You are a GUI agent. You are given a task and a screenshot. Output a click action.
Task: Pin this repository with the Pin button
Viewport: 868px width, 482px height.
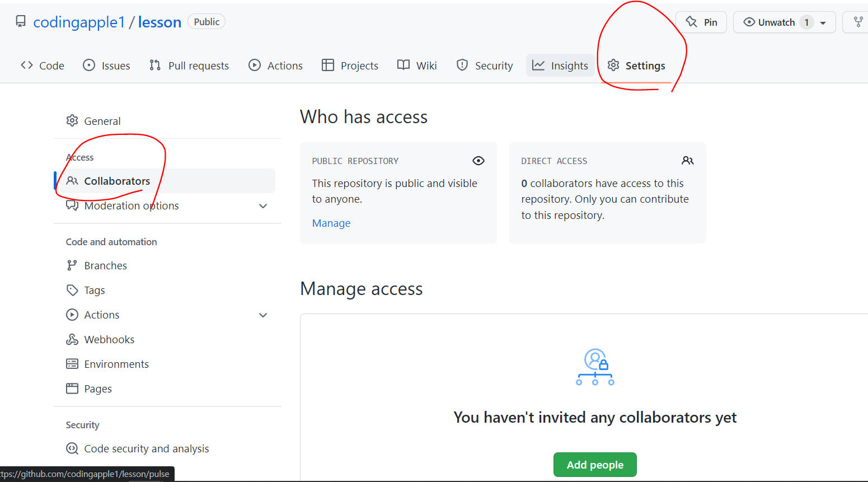coord(701,22)
